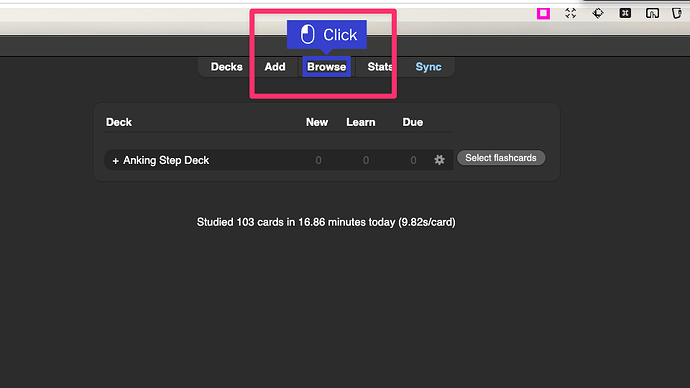Open the Browse tab
This screenshot has height=388, width=690.
(x=327, y=67)
